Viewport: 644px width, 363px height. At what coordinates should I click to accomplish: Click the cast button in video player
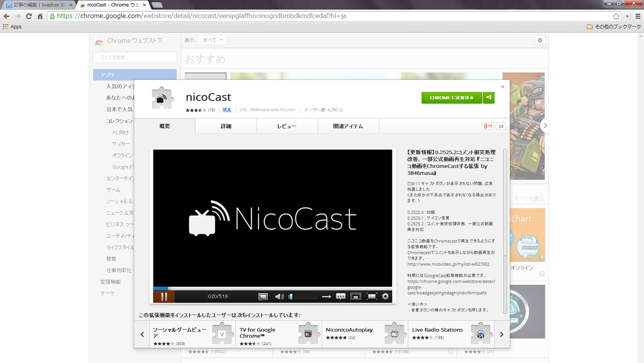click(x=263, y=297)
